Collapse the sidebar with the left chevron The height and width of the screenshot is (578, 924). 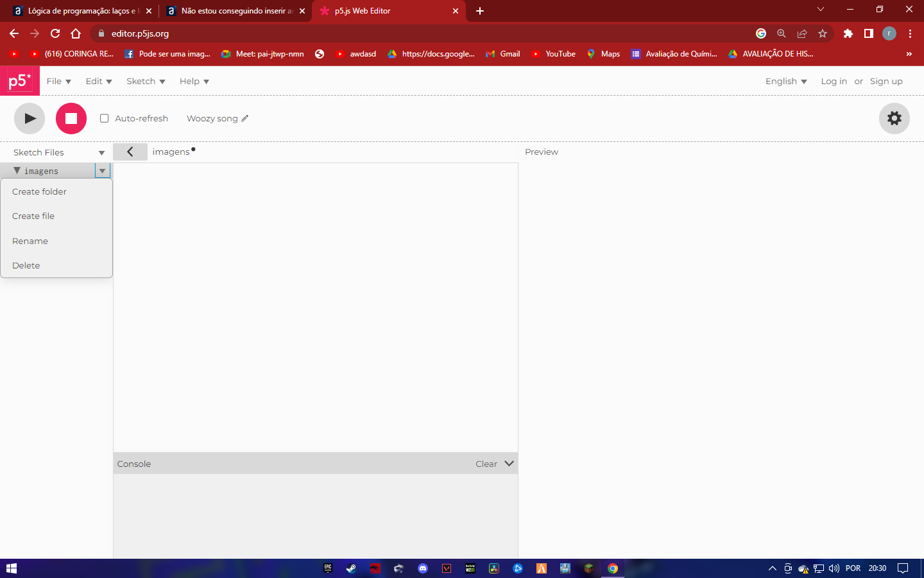pyautogui.click(x=130, y=152)
